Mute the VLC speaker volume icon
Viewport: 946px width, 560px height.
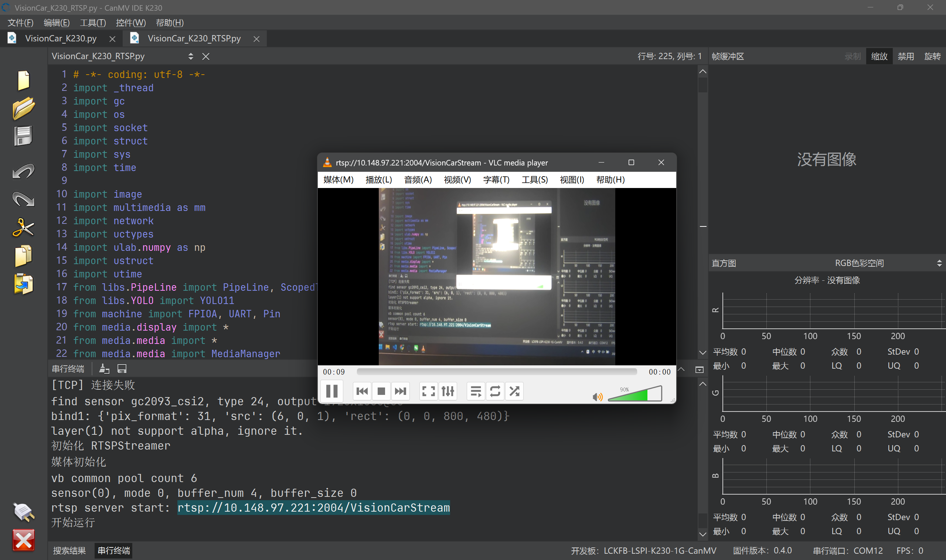tap(597, 397)
